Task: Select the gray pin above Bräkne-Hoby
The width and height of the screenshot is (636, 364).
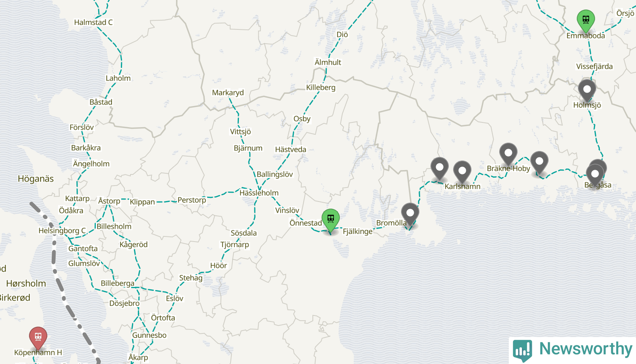Action: click(x=508, y=153)
